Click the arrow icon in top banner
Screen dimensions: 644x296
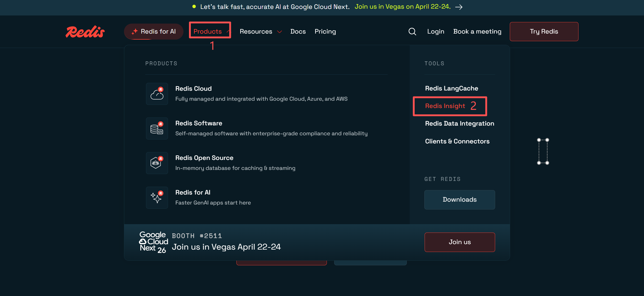point(459,7)
